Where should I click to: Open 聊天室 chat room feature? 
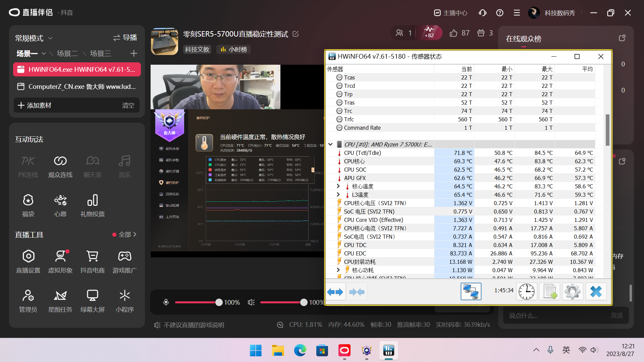click(92, 167)
